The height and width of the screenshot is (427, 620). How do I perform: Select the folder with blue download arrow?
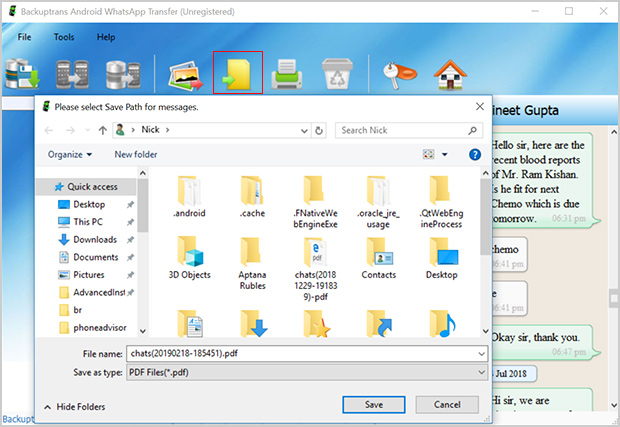click(x=253, y=324)
